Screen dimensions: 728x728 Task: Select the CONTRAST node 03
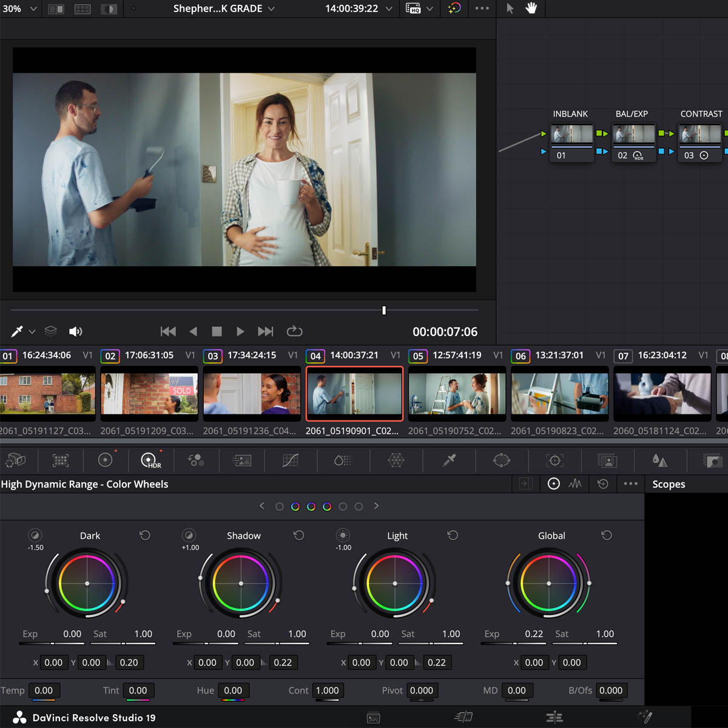point(699,135)
